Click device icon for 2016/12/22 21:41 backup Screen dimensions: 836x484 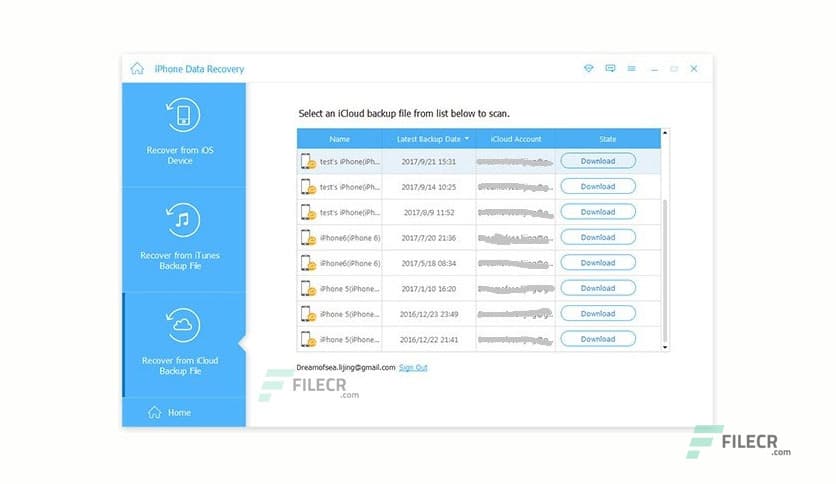pyautogui.click(x=308, y=340)
